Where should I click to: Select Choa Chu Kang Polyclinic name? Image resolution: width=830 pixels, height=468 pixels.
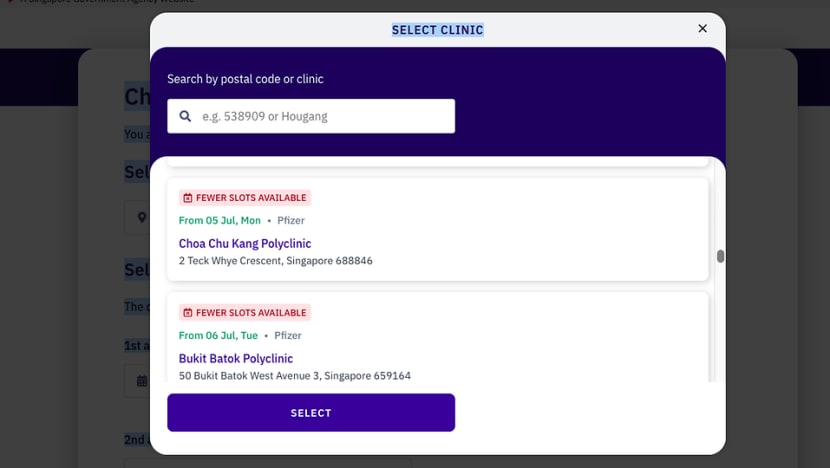[x=245, y=244]
